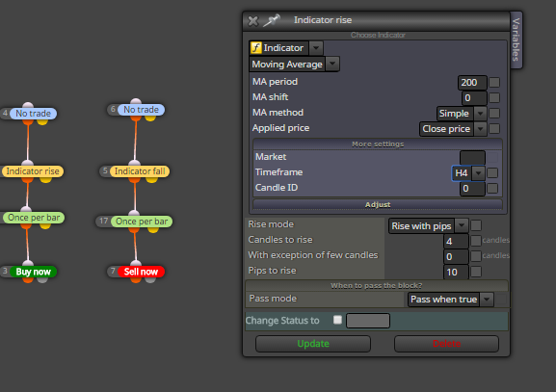This screenshot has height=392, width=556.
Task: Close the Indicator rise dialog
Action: click(252, 21)
